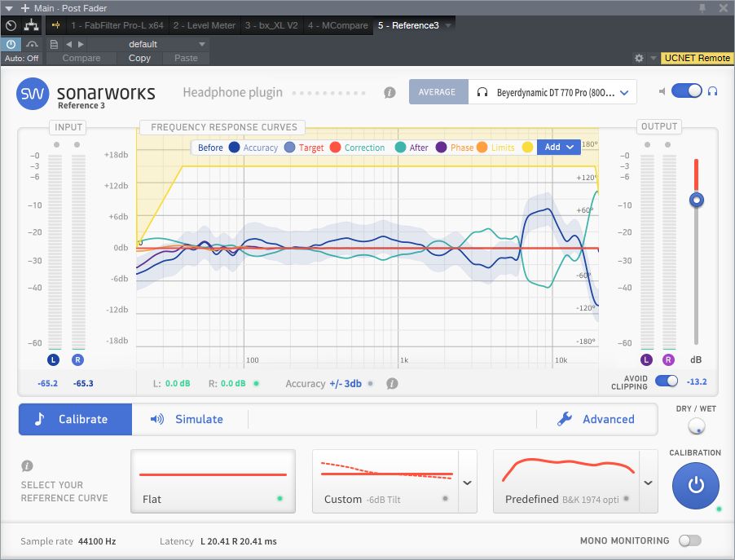Toggle the Accuracy curve visibility
735x560 pixels.
click(290, 148)
